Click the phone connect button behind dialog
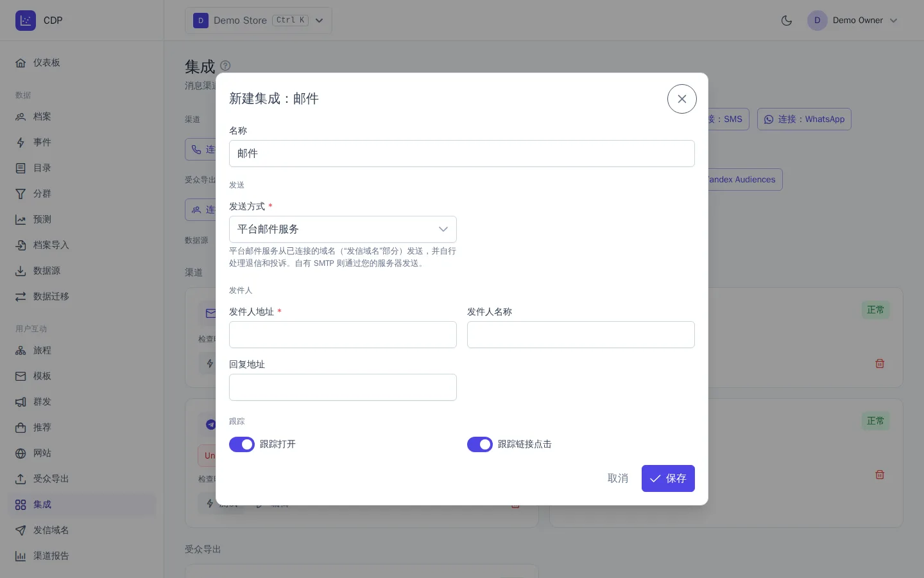This screenshot has height=578, width=924. [201, 149]
